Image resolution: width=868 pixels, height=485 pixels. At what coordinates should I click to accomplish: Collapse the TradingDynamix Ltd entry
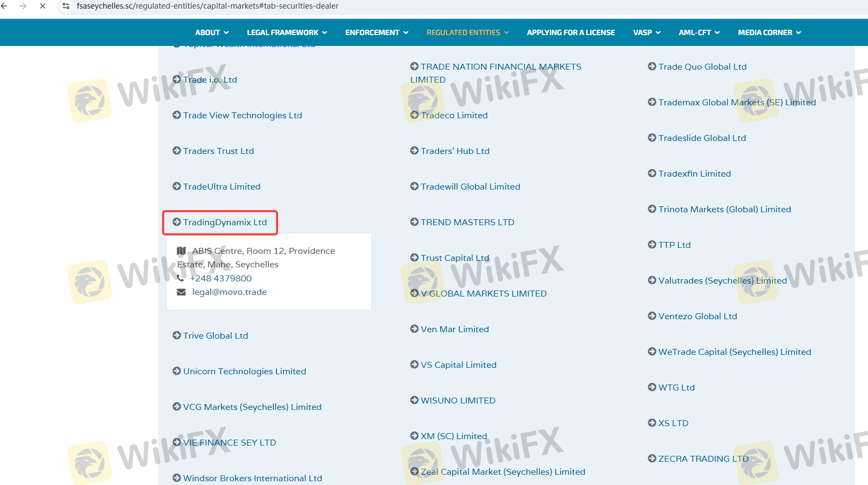pyautogui.click(x=225, y=222)
